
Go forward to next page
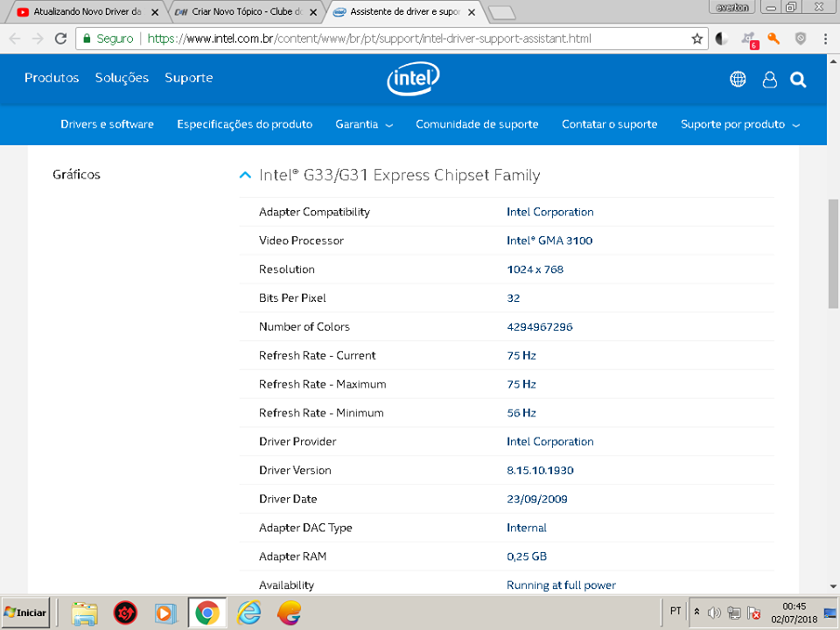[x=38, y=38]
